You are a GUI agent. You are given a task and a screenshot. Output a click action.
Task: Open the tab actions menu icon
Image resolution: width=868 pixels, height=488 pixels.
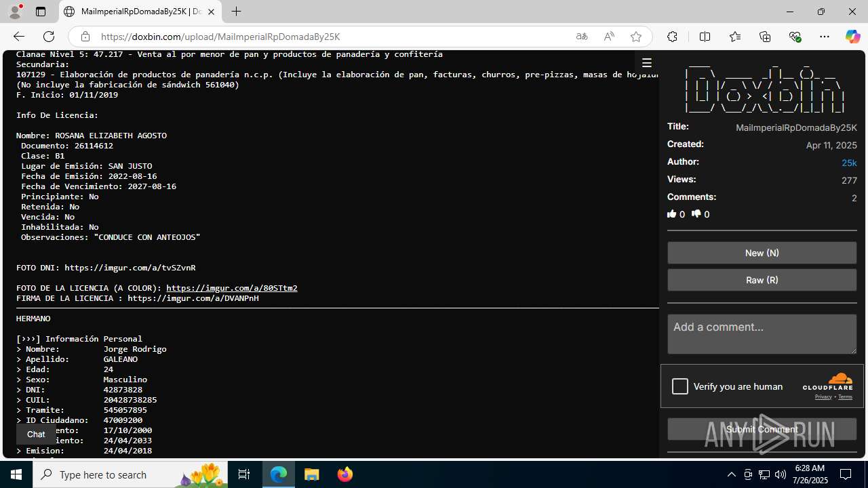pyautogui.click(x=41, y=12)
